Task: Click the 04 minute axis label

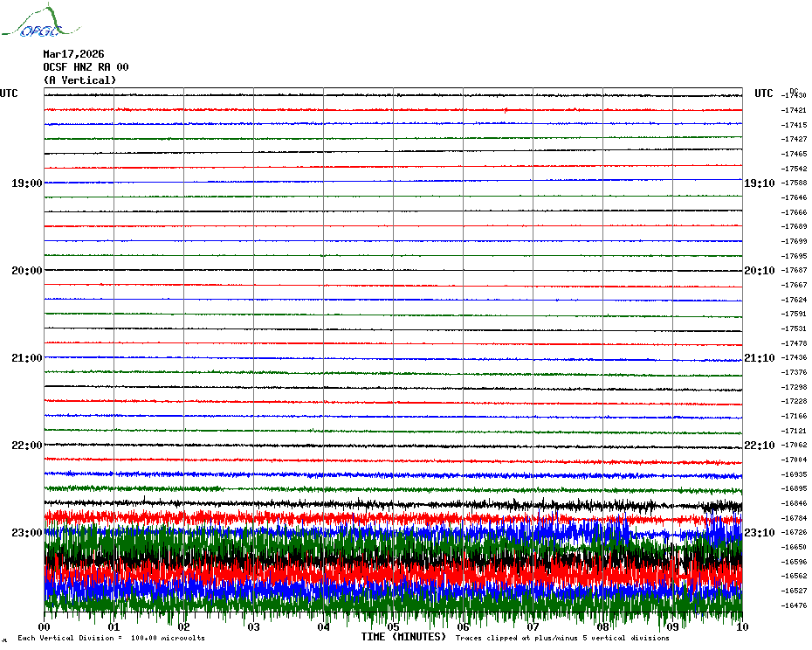Action: click(324, 626)
